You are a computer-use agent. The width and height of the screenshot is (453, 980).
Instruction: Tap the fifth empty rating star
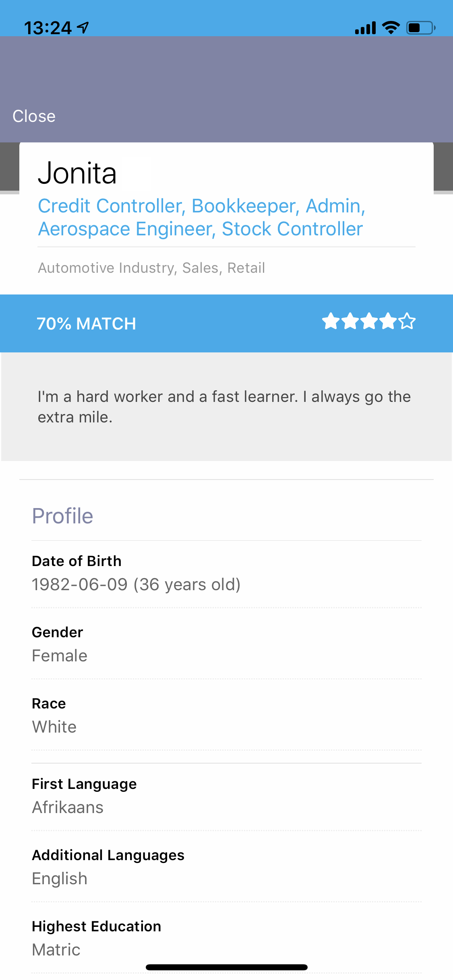point(407,321)
